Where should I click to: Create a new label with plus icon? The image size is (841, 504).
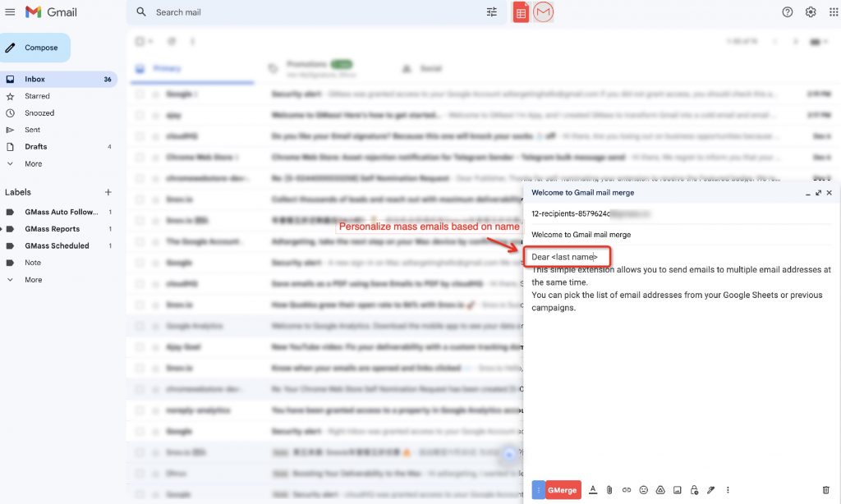tap(108, 192)
